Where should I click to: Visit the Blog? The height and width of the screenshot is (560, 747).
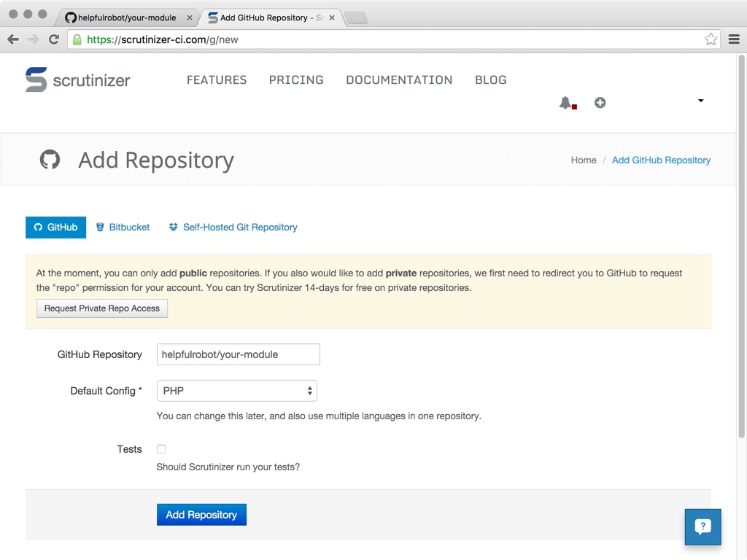coord(491,80)
